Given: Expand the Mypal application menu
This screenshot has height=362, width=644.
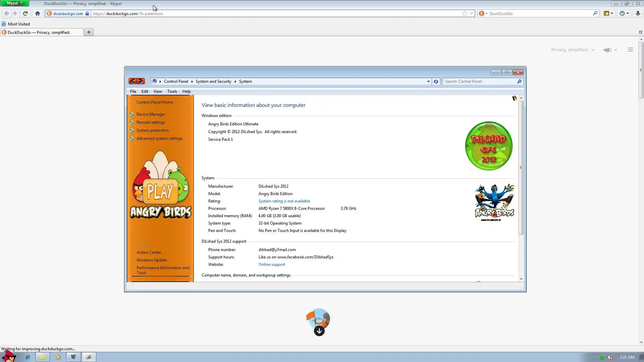Looking at the screenshot, I should (x=14, y=3).
